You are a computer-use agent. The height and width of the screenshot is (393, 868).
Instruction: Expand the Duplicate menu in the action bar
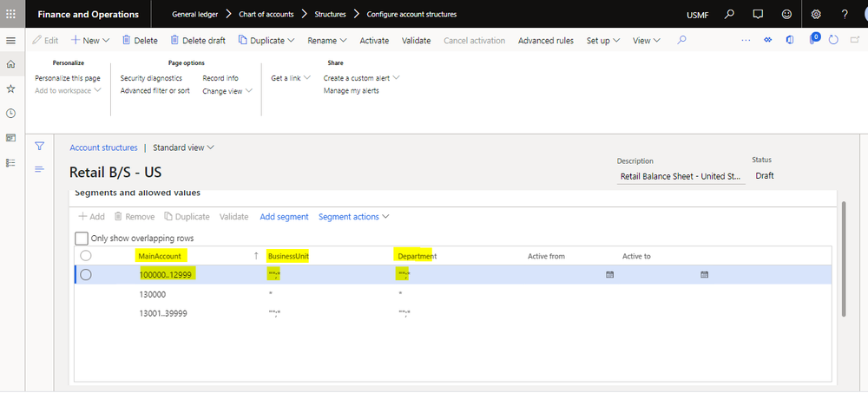pyautogui.click(x=266, y=41)
